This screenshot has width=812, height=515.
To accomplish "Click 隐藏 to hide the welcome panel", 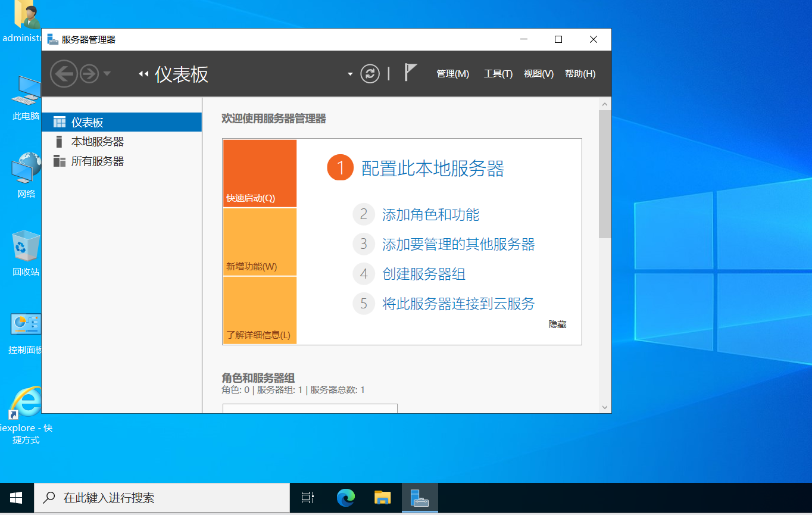I will coord(557,324).
